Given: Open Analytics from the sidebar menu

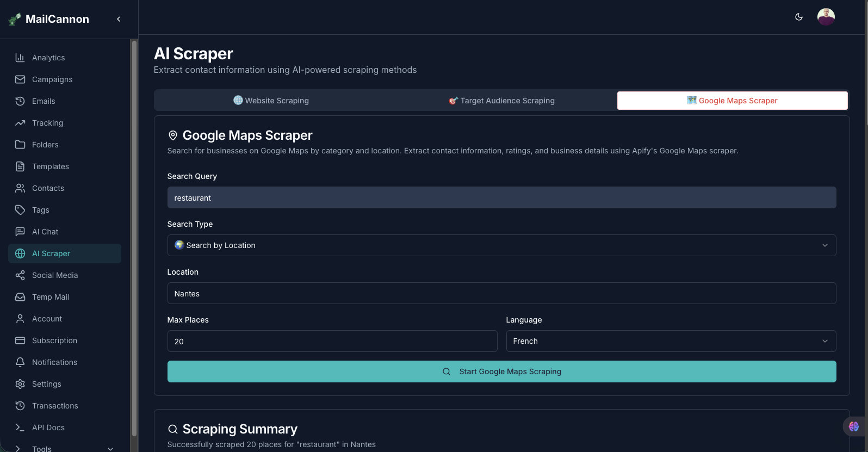Looking at the screenshot, I should click(x=65, y=58).
